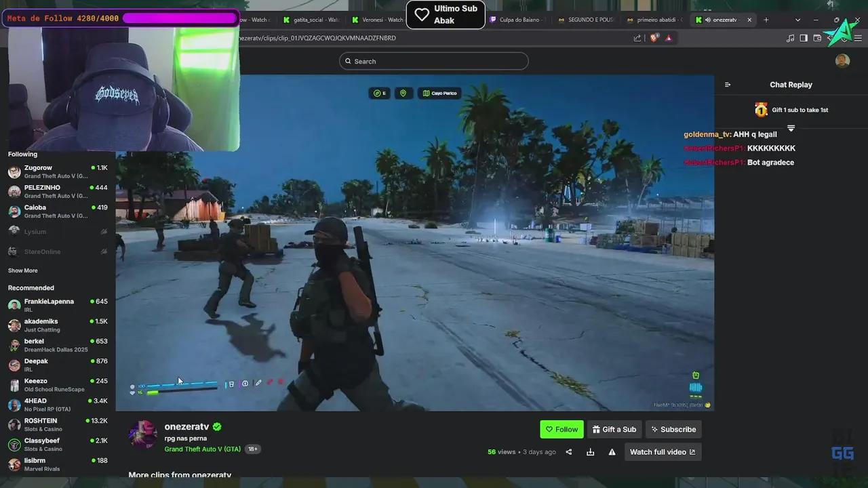Mute the onezeratv tab audio icon
The height and width of the screenshot is (488, 868).
coord(708,20)
